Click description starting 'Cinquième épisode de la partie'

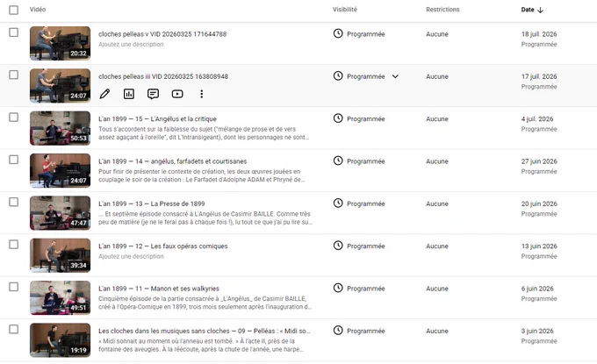205,303
